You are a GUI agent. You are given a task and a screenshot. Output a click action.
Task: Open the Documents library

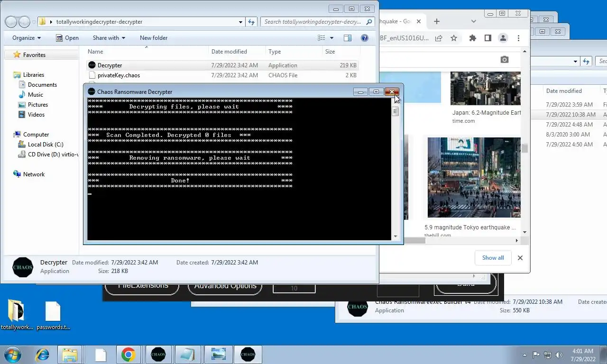click(42, 85)
